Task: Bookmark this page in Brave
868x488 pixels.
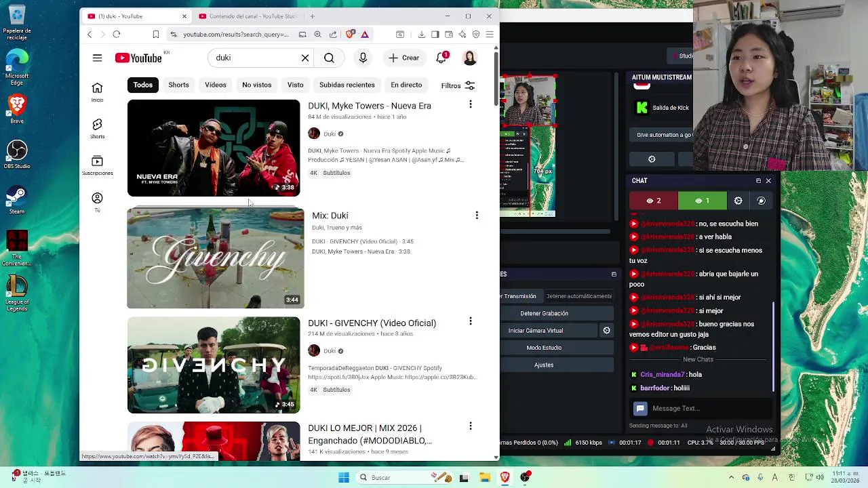Action: [x=155, y=35]
